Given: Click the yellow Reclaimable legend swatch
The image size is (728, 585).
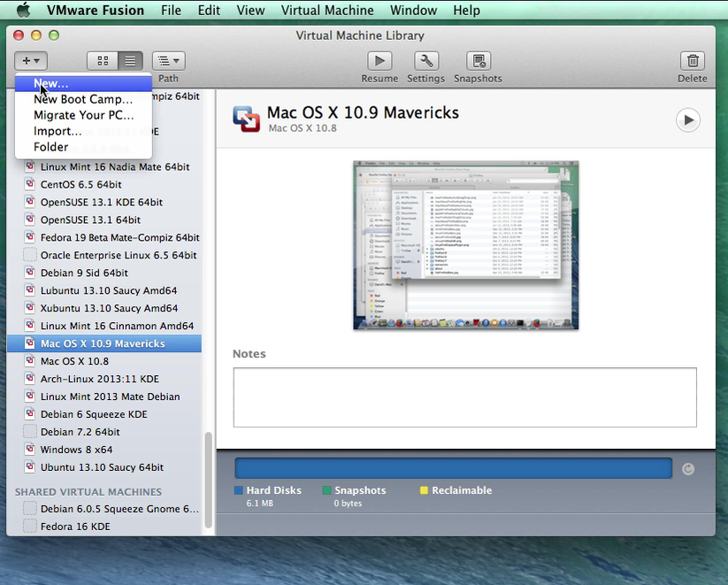Looking at the screenshot, I should [x=424, y=490].
